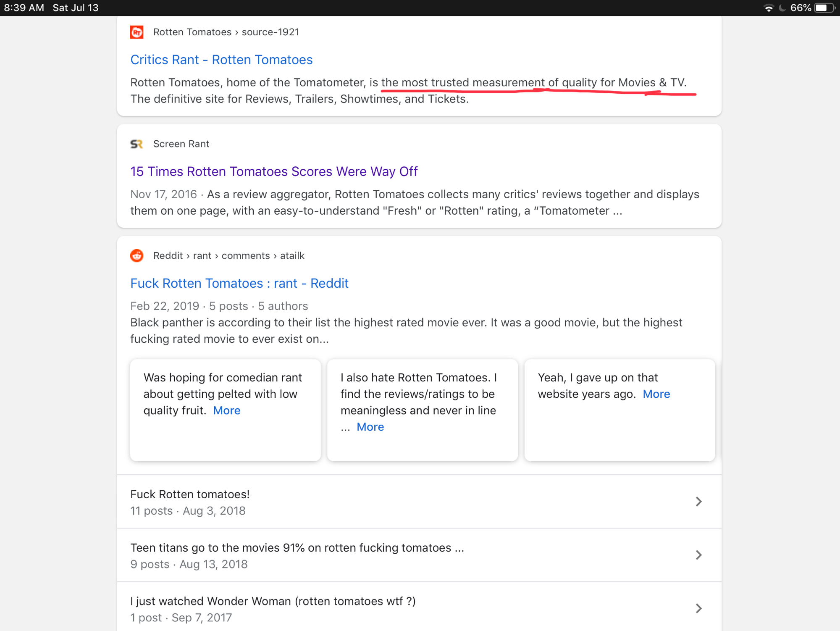840x631 pixels.
Task: Expand the 'Teen titans go to the movies' chevron
Action: click(x=698, y=555)
